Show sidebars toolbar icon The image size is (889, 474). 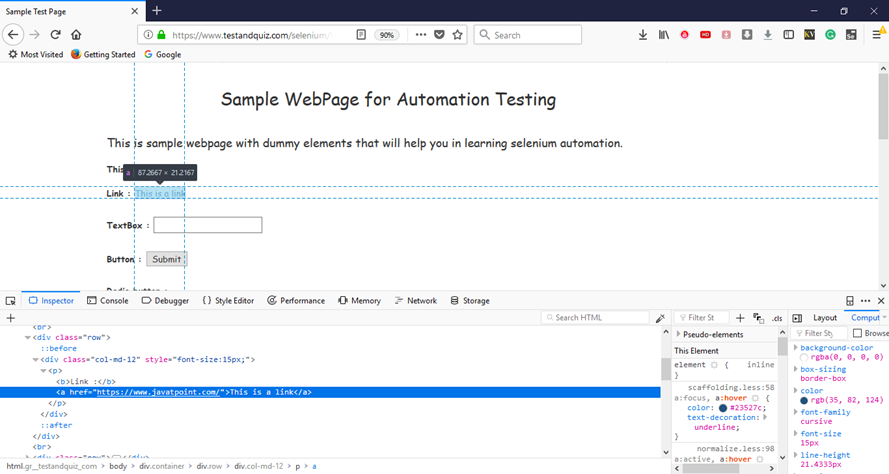(789, 35)
